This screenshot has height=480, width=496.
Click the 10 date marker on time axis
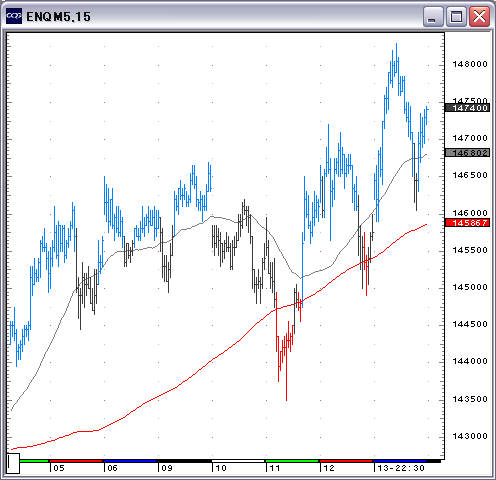221,468
